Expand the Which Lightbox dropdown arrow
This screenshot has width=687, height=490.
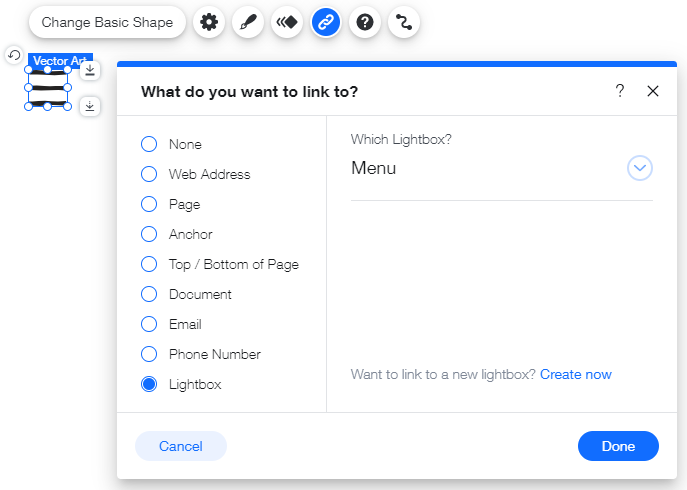click(640, 168)
